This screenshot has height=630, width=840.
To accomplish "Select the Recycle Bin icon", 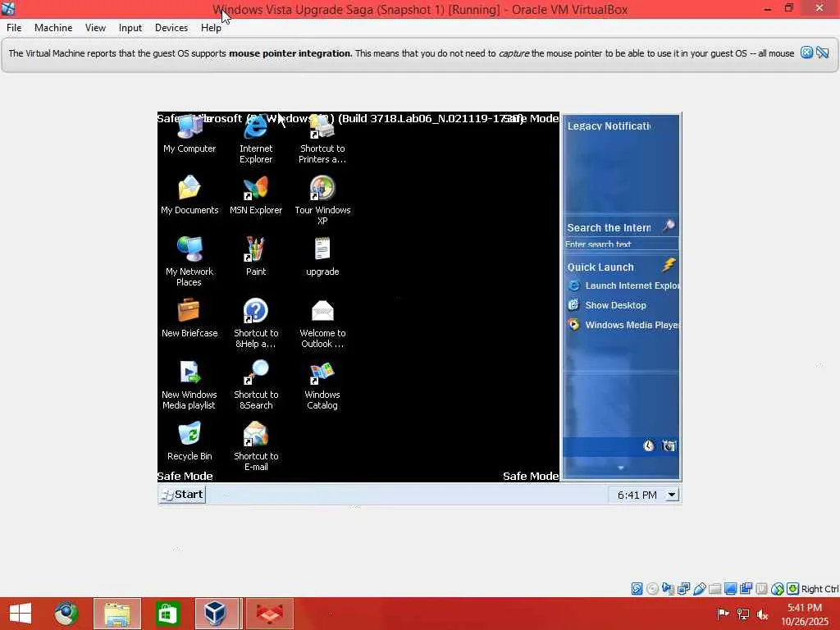I will 189,441.
